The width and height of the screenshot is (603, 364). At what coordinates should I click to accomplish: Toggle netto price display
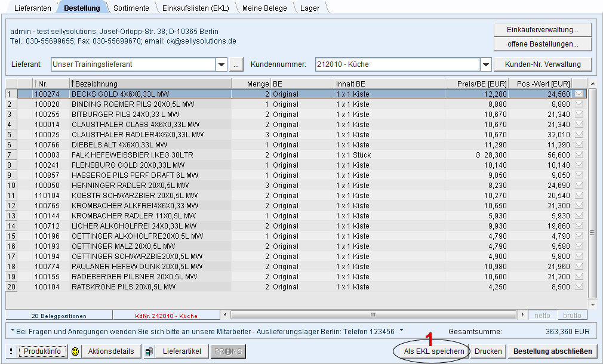pos(542,315)
